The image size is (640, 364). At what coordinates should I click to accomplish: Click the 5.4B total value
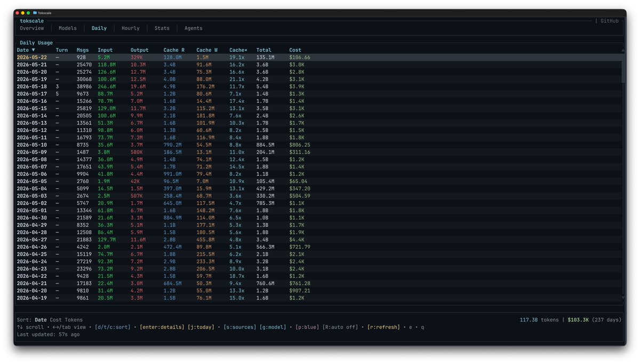tap(262, 86)
